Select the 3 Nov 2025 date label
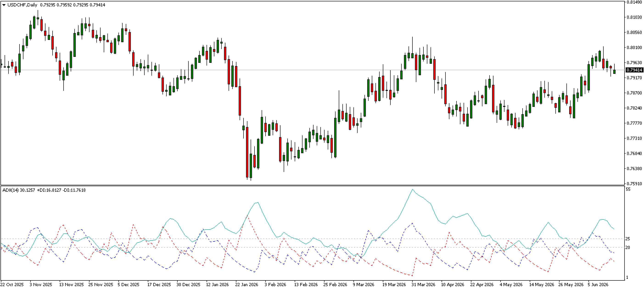 41,285
